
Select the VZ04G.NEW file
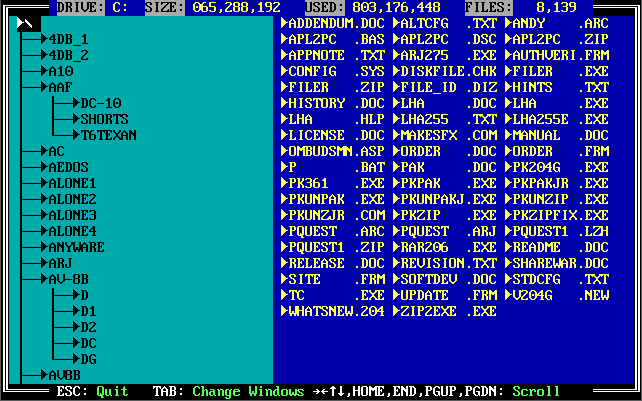[x=557, y=295]
